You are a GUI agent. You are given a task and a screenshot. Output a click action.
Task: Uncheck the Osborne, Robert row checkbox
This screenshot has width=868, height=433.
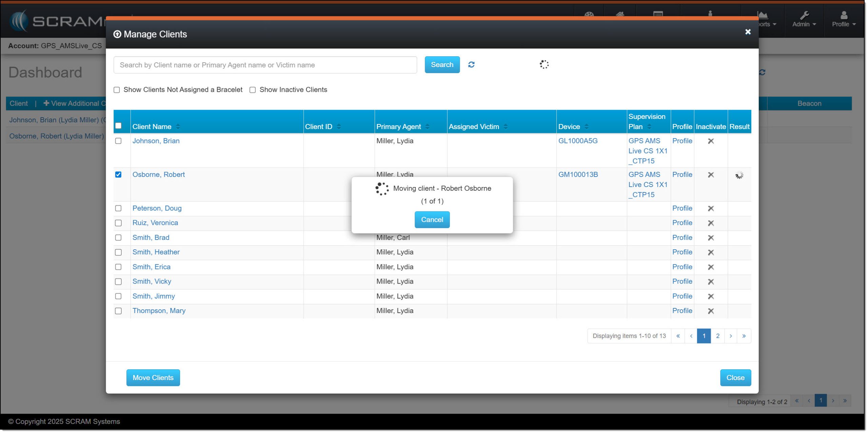[x=118, y=174]
